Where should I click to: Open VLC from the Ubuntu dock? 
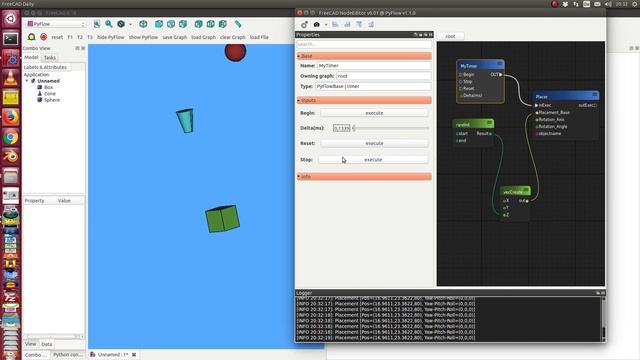pyautogui.click(x=11, y=78)
